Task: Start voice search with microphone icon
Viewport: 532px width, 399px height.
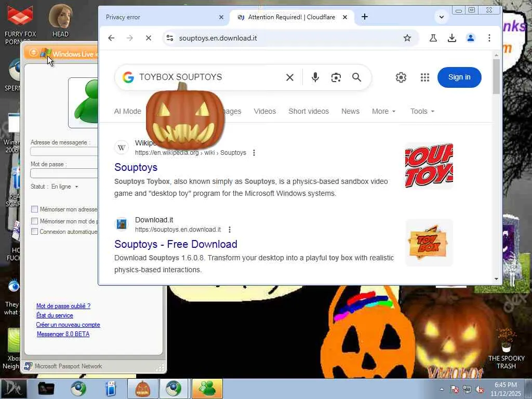Action: [x=315, y=77]
